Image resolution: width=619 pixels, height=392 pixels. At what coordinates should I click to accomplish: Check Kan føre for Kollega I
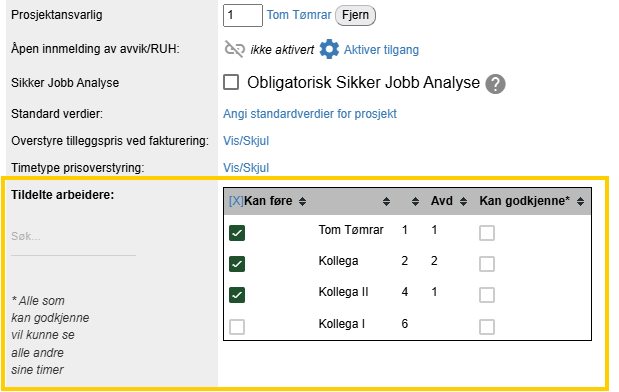tap(237, 327)
